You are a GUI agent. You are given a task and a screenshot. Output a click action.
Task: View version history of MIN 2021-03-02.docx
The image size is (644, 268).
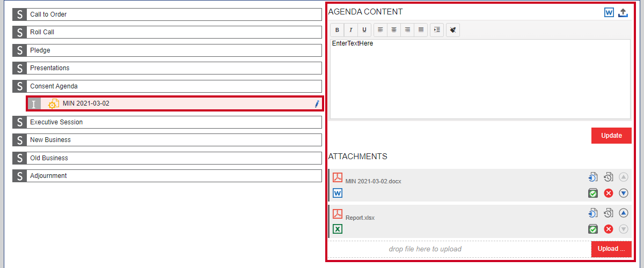coord(608,177)
